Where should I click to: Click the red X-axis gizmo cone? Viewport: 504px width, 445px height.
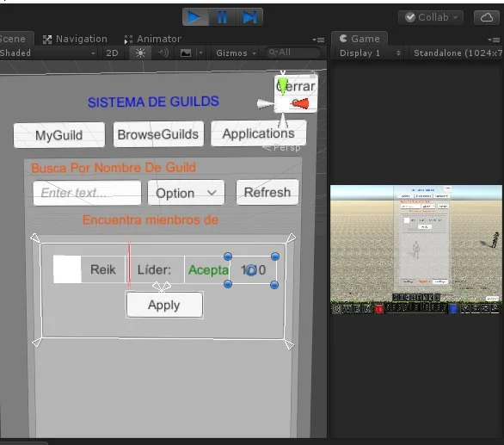coord(300,103)
